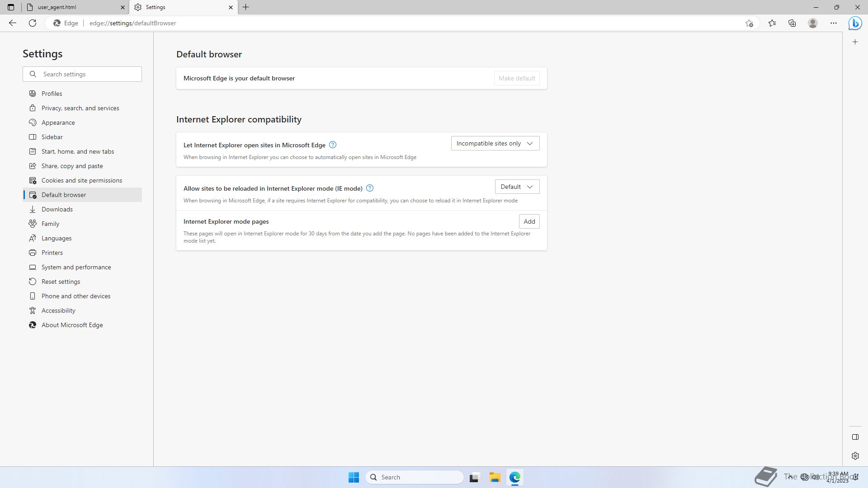
Task: Click the sidebar customize plus icon
Action: [x=855, y=42]
